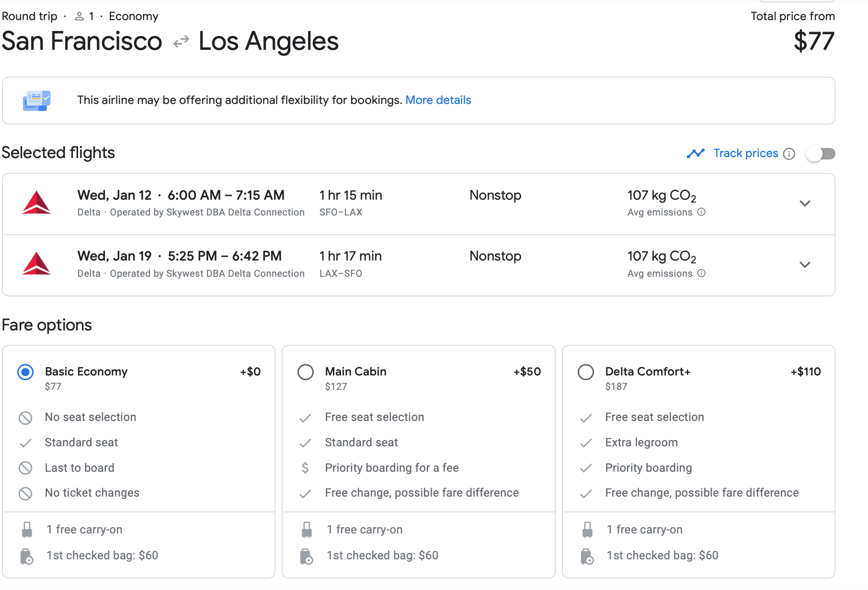Click the total price $77
The height and width of the screenshot is (590, 868).
tap(814, 41)
